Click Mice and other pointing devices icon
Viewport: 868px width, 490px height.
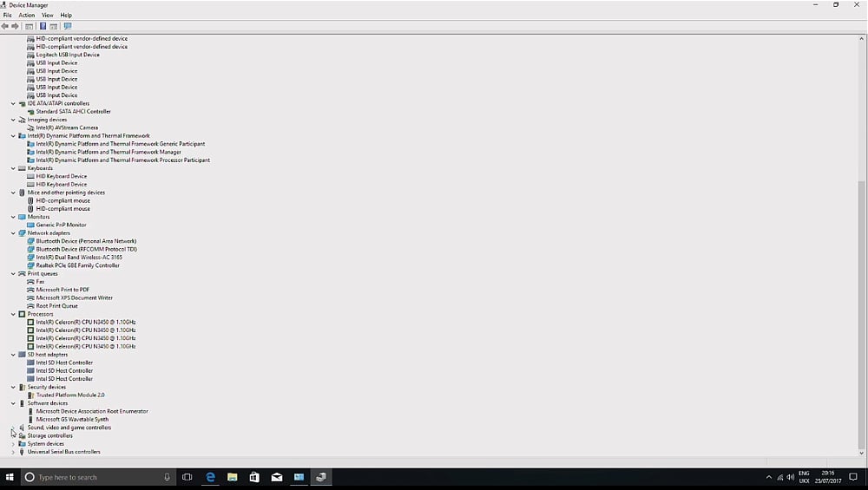click(23, 193)
